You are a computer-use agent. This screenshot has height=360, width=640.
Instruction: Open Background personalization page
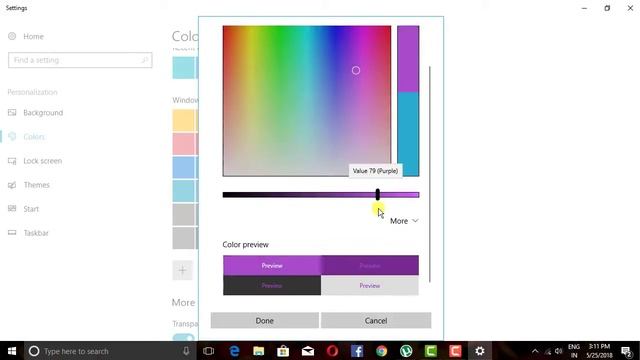43,113
